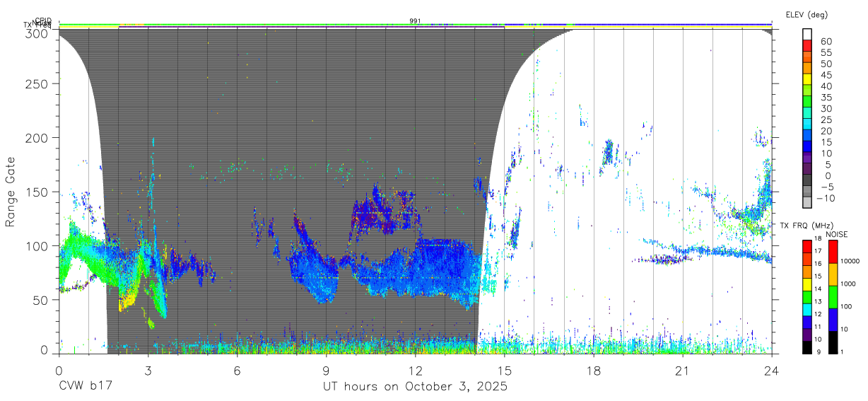Click the "-10" label on the ELEV scale
Viewport: 868px width, 401px height.
[825, 198]
